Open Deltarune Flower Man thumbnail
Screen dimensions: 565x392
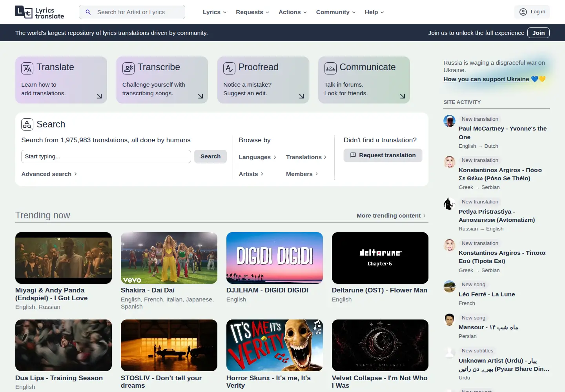point(380,258)
